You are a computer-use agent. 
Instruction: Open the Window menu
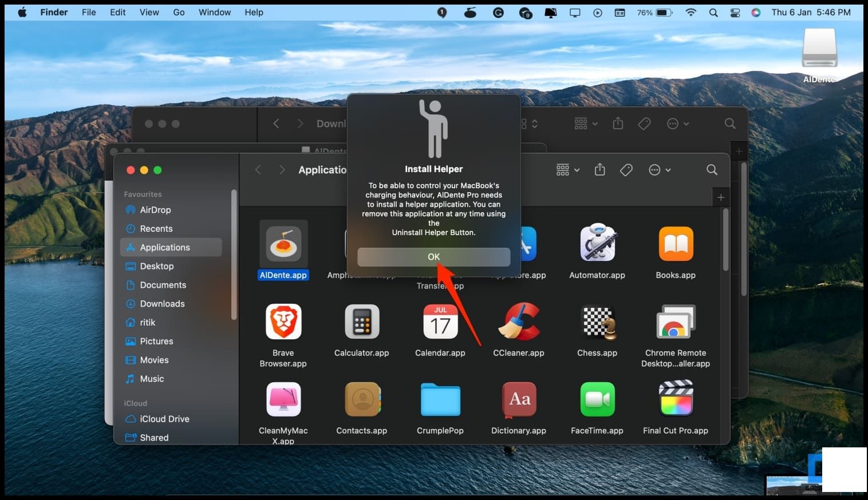click(215, 12)
